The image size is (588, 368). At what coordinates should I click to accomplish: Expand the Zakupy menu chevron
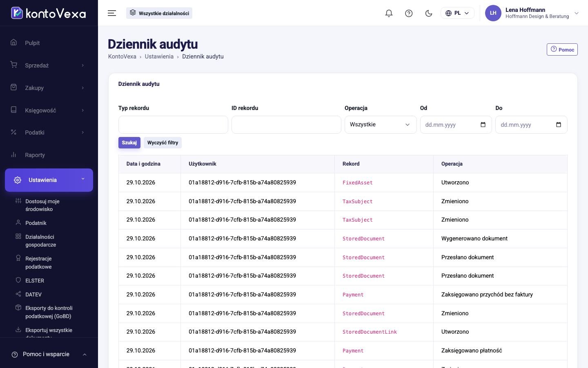coord(83,88)
